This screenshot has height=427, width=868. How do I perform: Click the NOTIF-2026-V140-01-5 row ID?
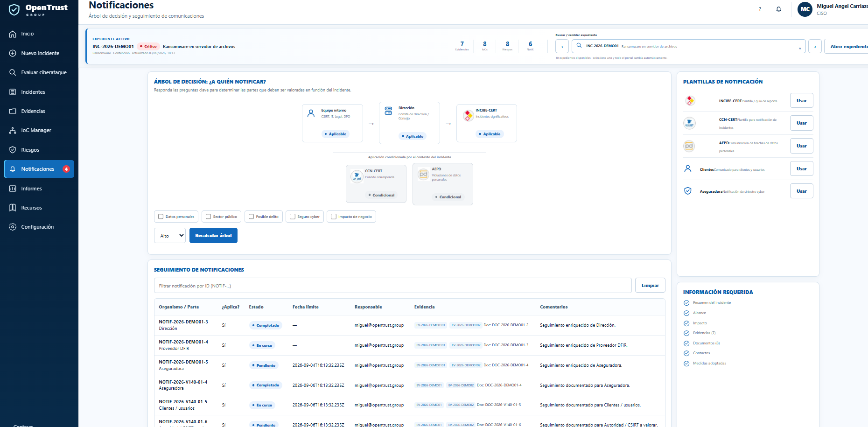click(183, 402)
